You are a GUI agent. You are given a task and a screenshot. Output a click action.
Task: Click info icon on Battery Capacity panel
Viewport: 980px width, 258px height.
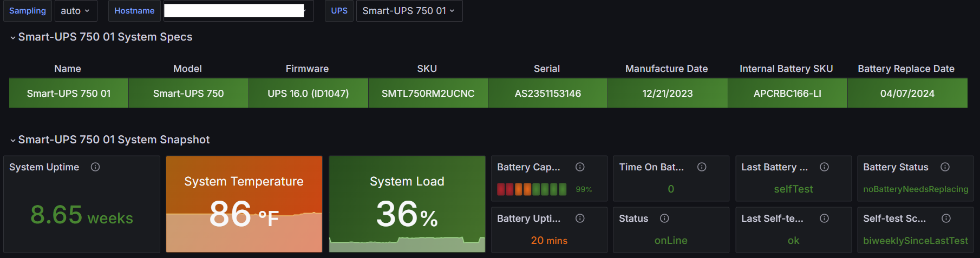pos(580,167)
